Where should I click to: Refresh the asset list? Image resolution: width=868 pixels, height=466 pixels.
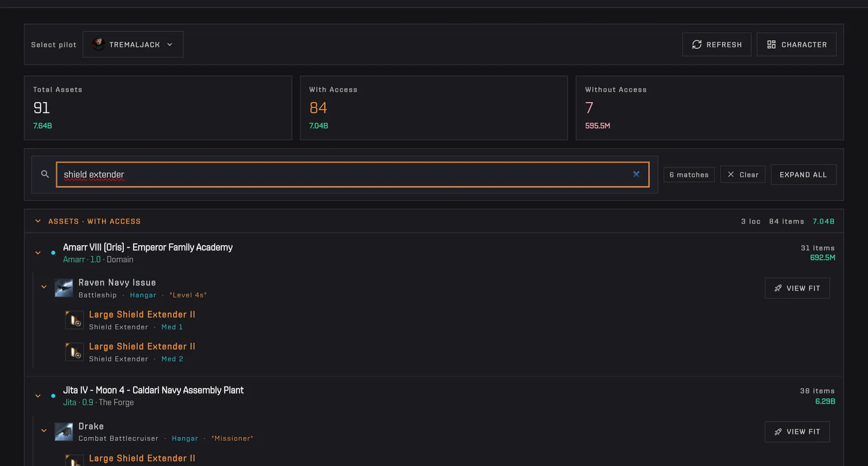coord(717,44)
